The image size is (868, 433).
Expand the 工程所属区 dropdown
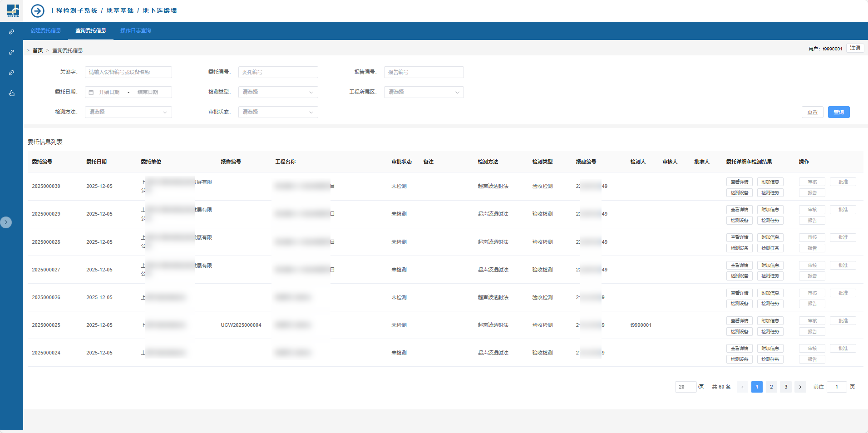tap(424, 92)
